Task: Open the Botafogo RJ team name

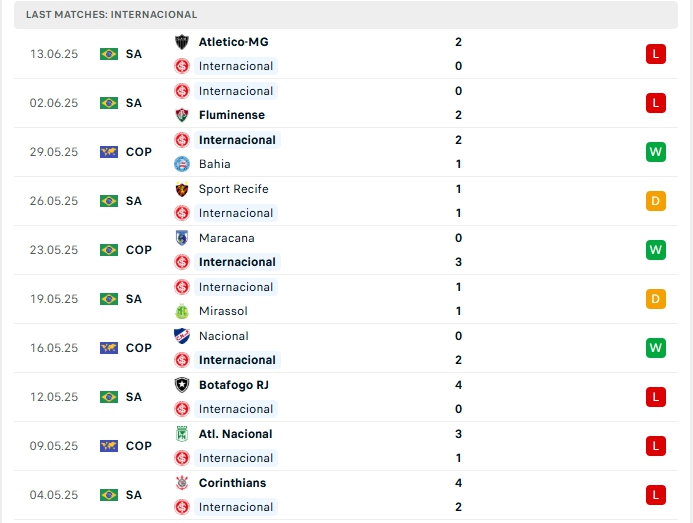Action: point(234,385)
